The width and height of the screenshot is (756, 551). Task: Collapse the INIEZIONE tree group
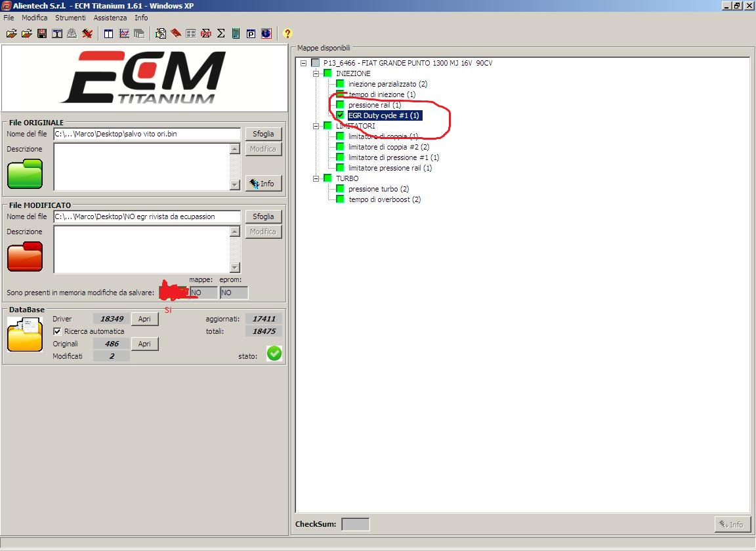pyautogui.click(x=316, y=73)
